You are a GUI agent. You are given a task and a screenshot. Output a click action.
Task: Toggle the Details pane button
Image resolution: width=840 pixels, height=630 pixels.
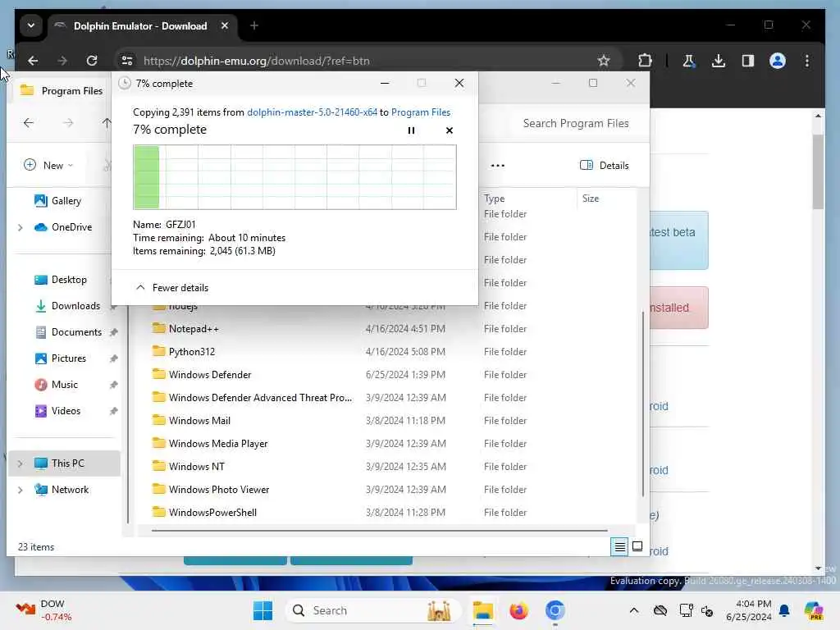(x=605, y=165)
